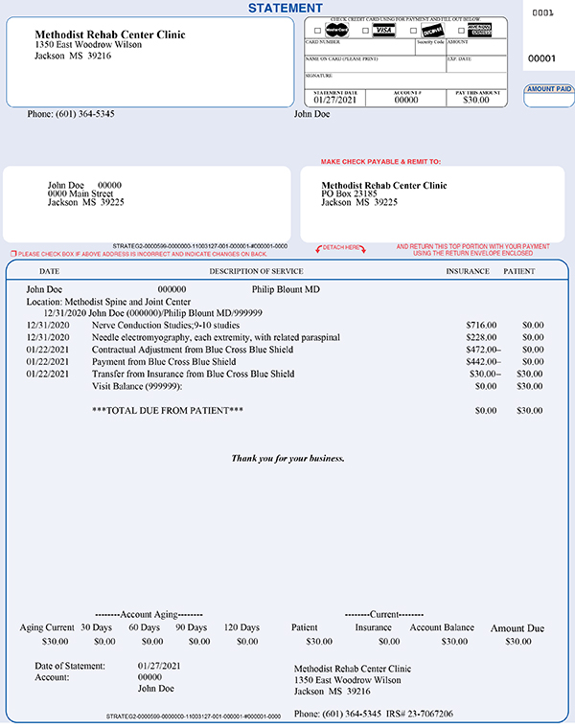Click the Signature field
Viewport: 575px width, 728px height.
[405, 80]
